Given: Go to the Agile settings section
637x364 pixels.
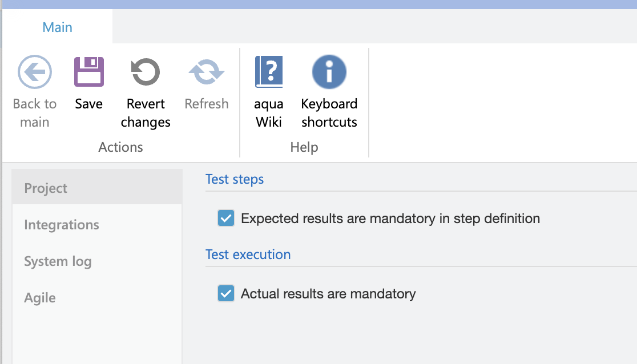Looking at the screenshot, I should 40,298.
